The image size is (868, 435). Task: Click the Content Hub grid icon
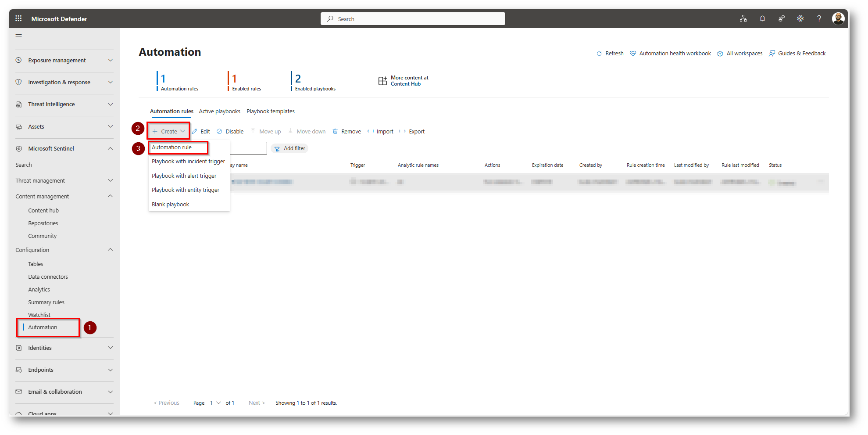[x=382, y=81]
